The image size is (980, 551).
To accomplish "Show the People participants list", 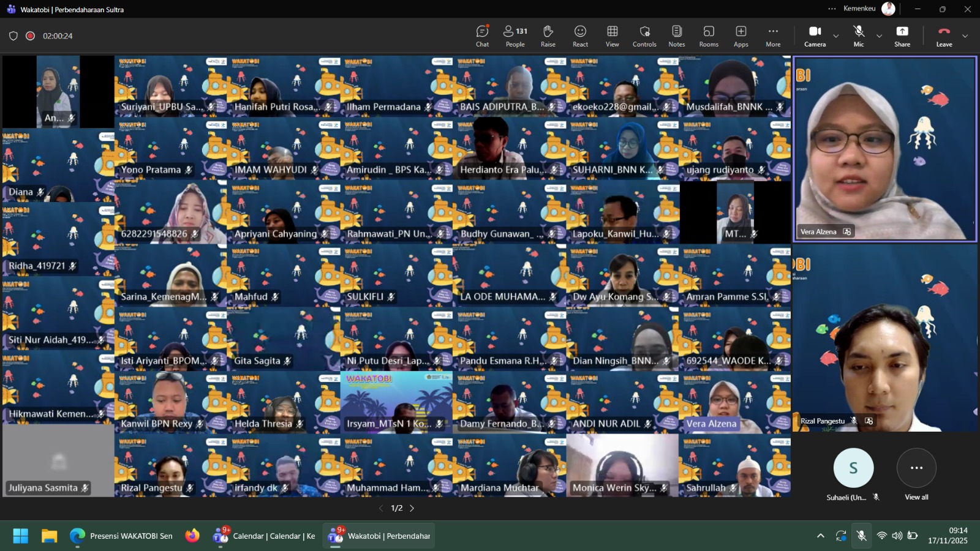I will click(514, 36).
